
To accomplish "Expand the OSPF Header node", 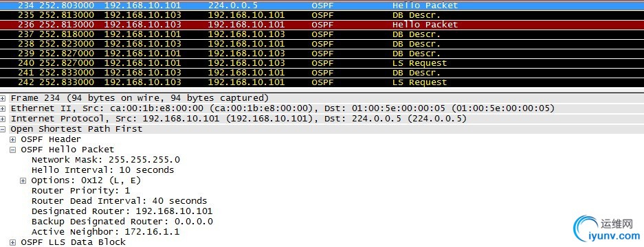I will click(x=13, y=139).
